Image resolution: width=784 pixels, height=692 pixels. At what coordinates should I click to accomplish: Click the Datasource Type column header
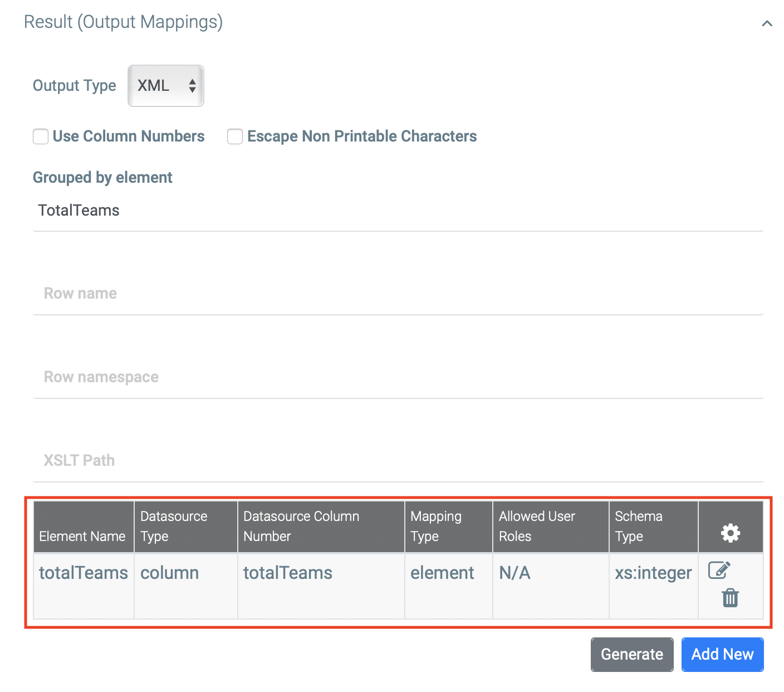coord(186,527)
